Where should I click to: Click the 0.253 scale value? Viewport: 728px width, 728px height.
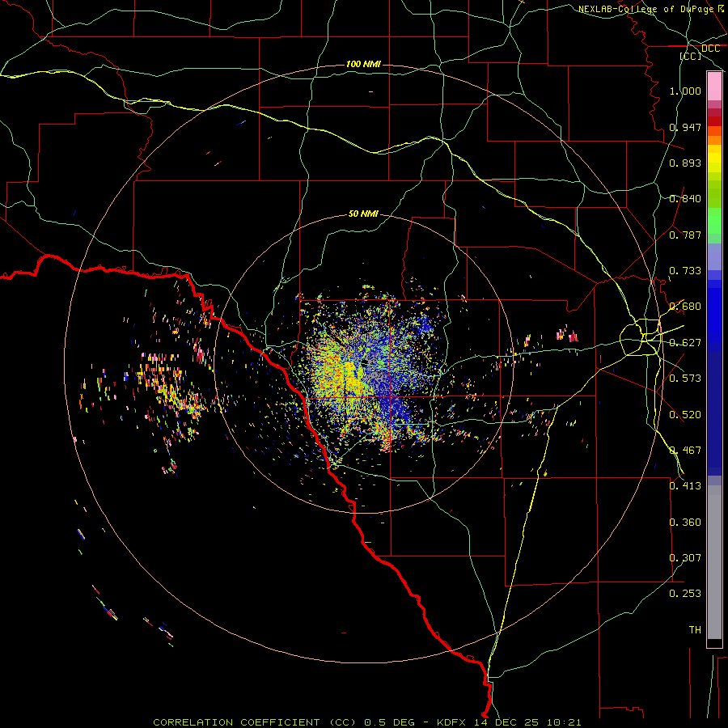click(685, 594)
